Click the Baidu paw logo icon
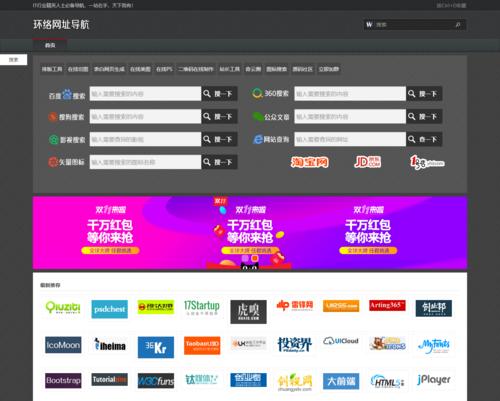Screen dimensions: 500x401 (67, 94)
